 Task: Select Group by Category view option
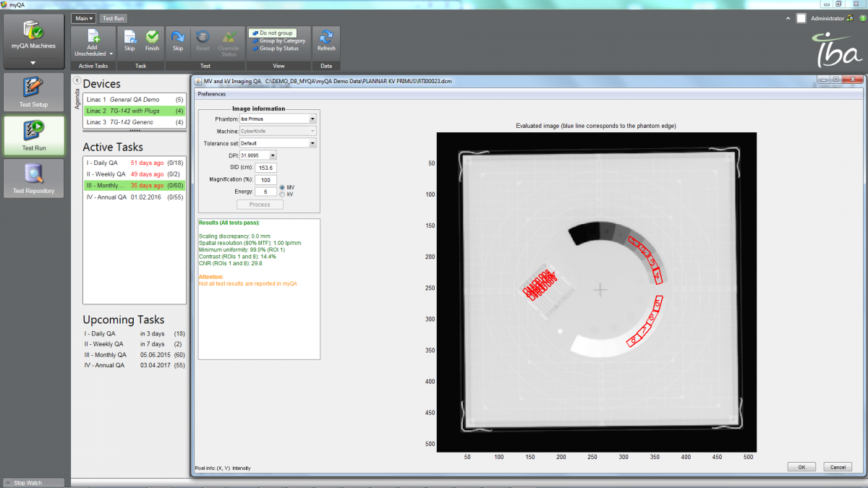[278, 41]
